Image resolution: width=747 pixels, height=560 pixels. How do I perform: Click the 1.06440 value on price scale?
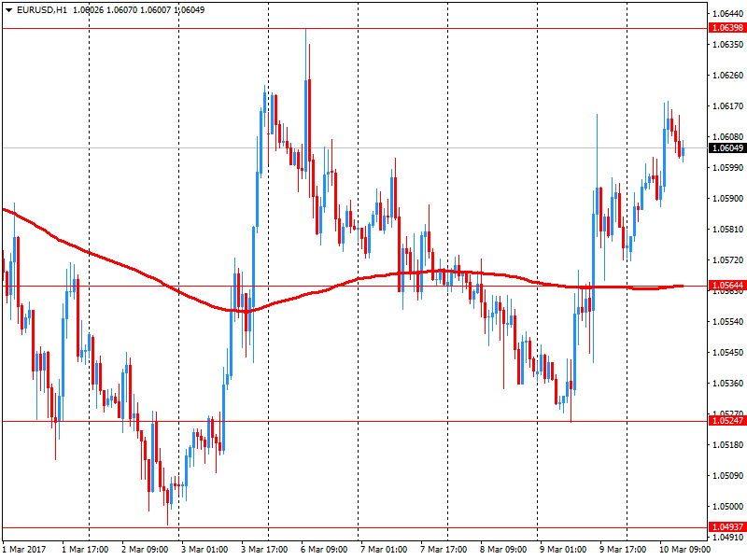point(727,13)
